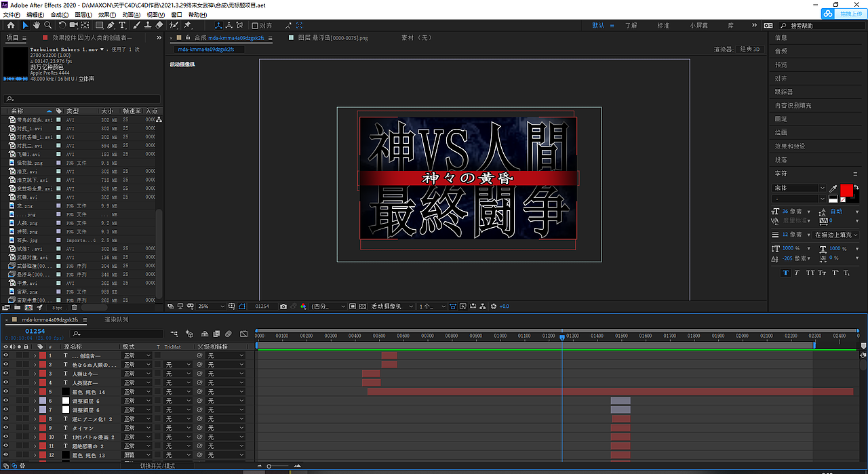Switch to the 渲染队列 tab
Viewport: 868px width, 474px height.
point(116,319)
